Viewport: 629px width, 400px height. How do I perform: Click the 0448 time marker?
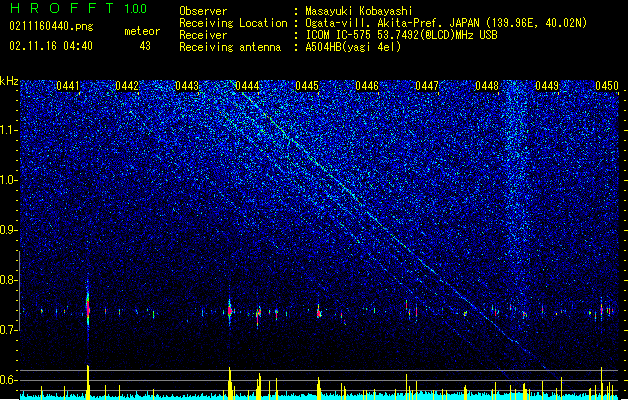[487, 86]
